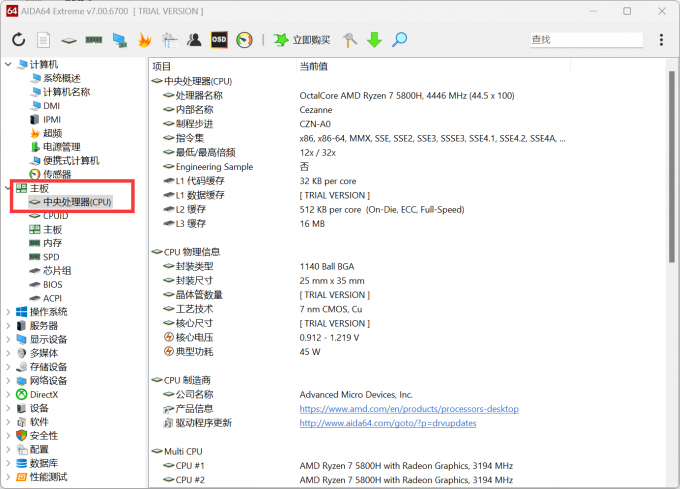
Task: Open preferences hammer tools icon
Action: pos(350,40)
